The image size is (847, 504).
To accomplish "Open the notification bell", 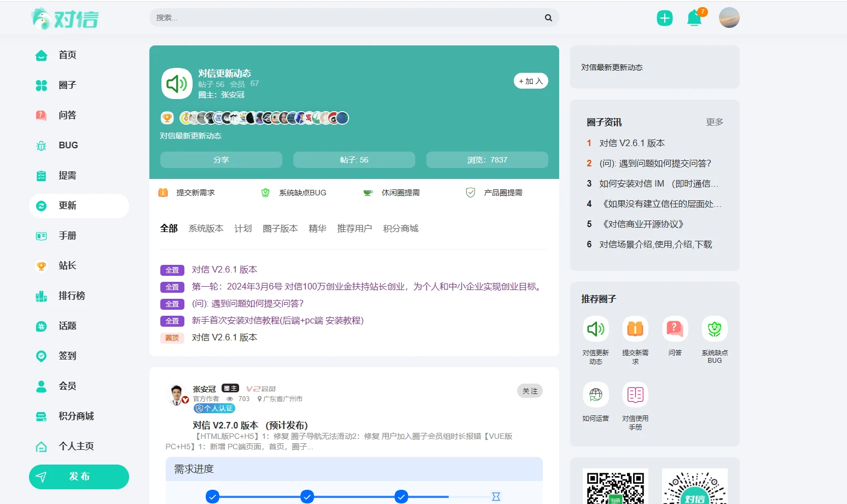I will pos(694,18).
